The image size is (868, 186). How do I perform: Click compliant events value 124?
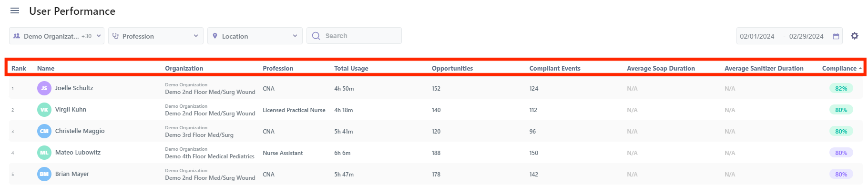(x=534, y=89)
